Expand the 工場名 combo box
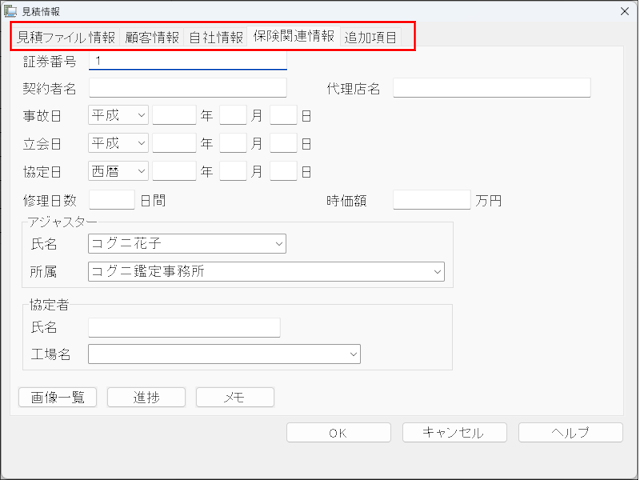Image resolution: width=640 pixels, height=480 pixels. [353, 354]
